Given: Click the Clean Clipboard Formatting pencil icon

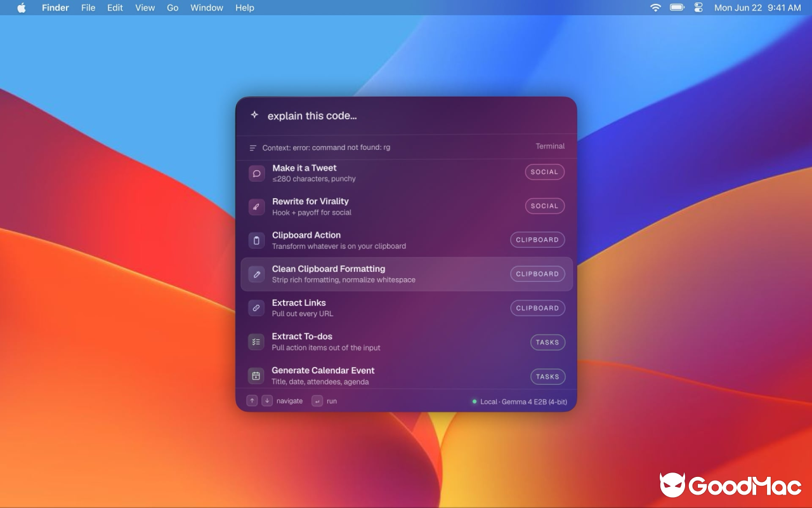Looking at the screenshot, I should pyautogui.click(x=256, y=274).
